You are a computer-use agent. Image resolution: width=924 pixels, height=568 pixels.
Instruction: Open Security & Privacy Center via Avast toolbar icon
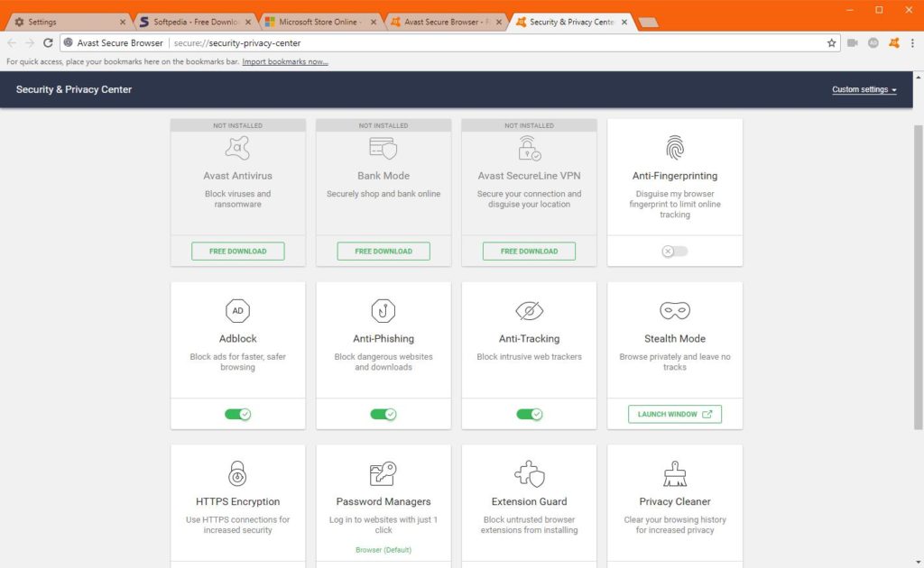tap(894, 43)
